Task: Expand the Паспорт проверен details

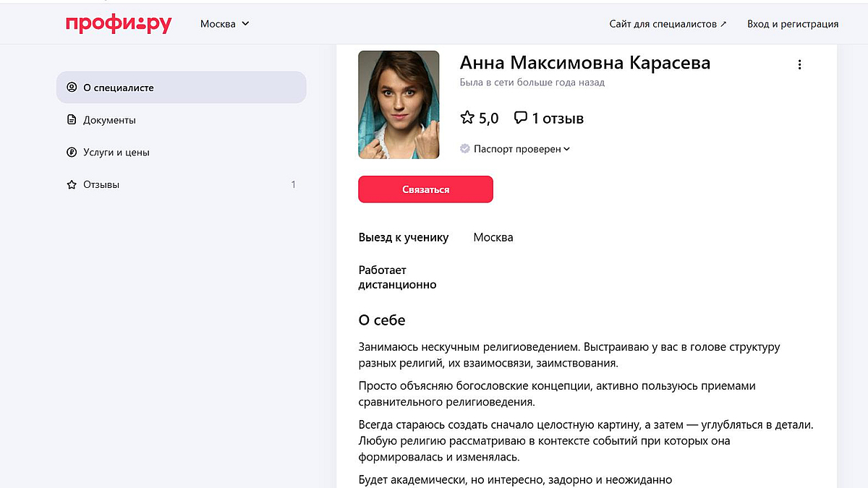Action: pos(566,149)
